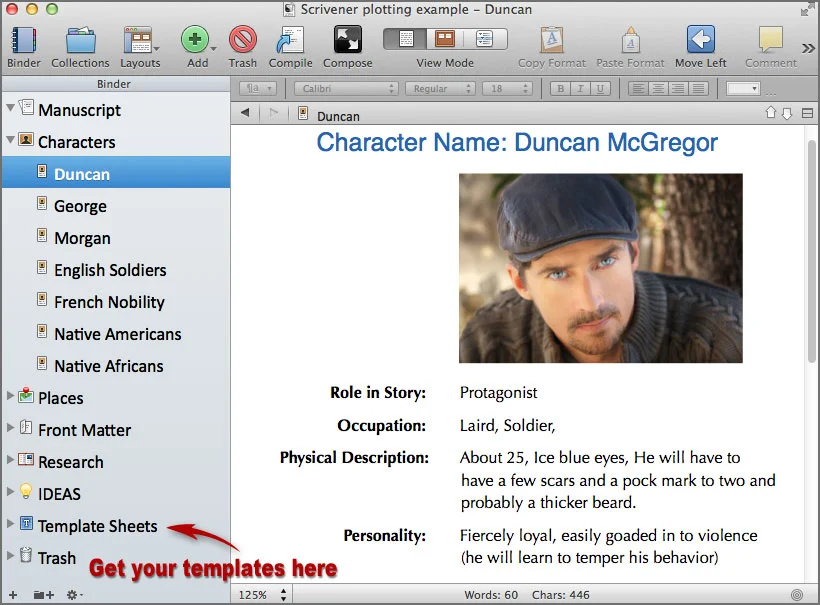The height and width of the screenshot is (605, 820).
Task: Add new text item plus button
Action: click(x=13, y=595)
